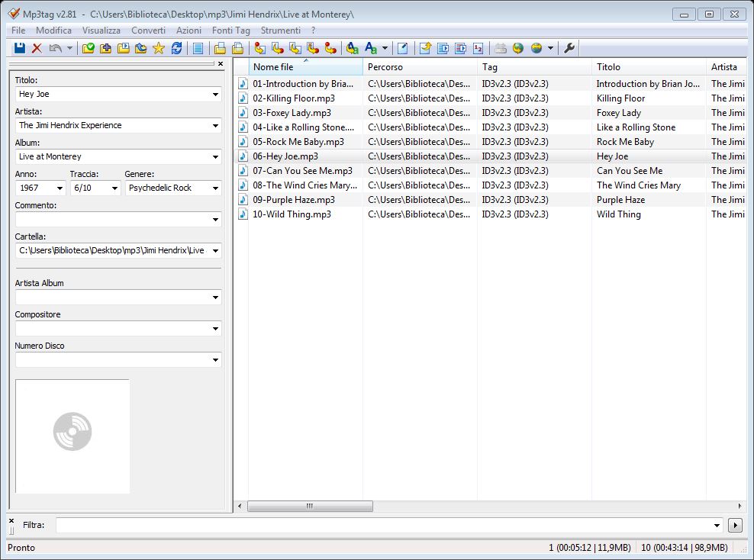This screenshot has height=560, width=754.
Task: Open the Fonti Tag menu
Action: (231, 31)
